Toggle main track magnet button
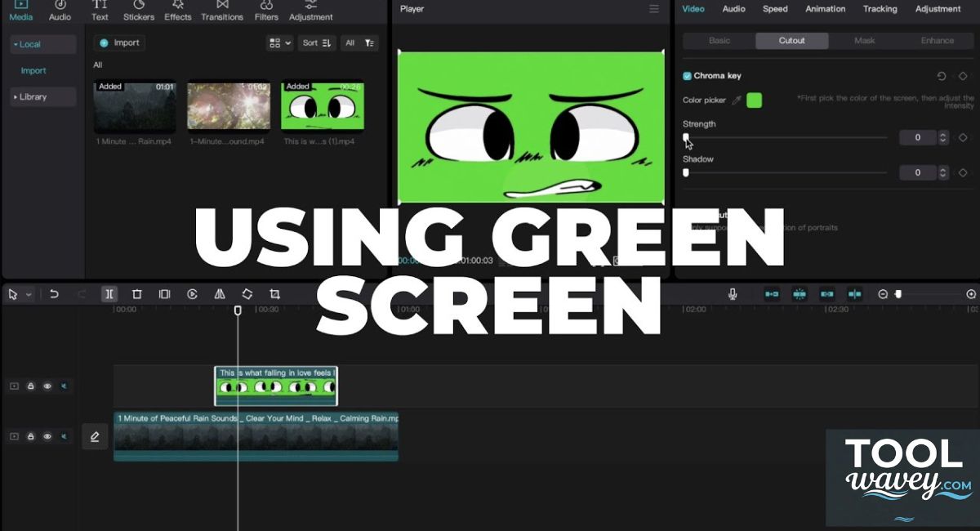 click(772, 294)
